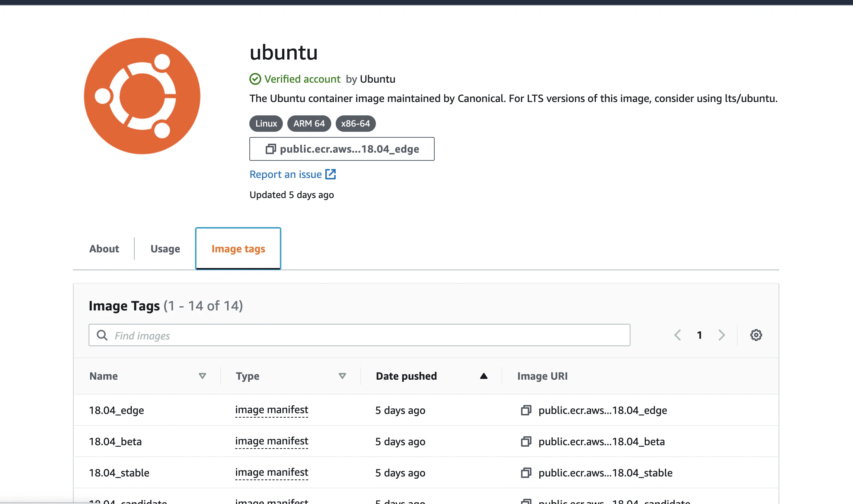
Task: Open table preferences gear icon
Action: tap(756, 335)
